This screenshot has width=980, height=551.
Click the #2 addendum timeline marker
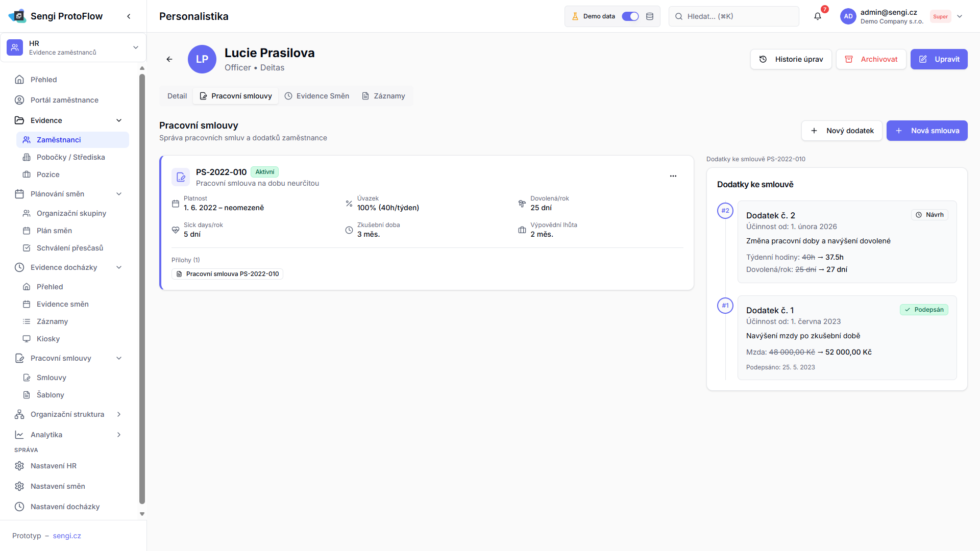point(725,211)
